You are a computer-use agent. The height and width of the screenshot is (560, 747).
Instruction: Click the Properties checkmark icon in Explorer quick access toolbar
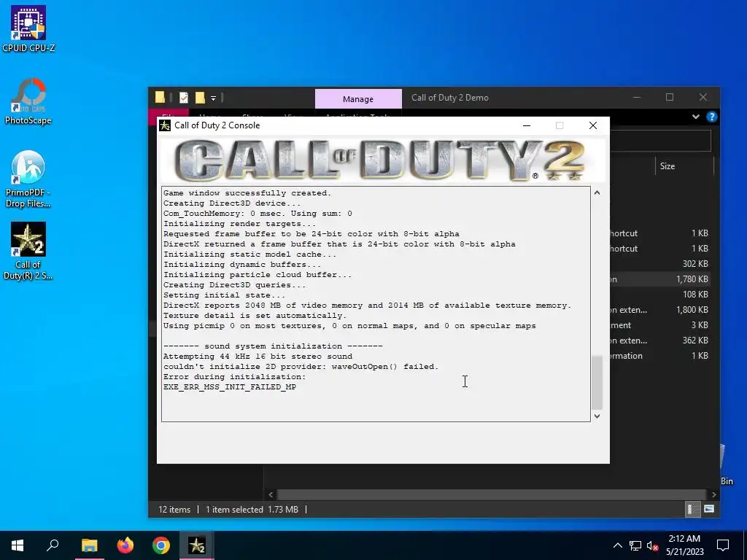coord(183,98)
